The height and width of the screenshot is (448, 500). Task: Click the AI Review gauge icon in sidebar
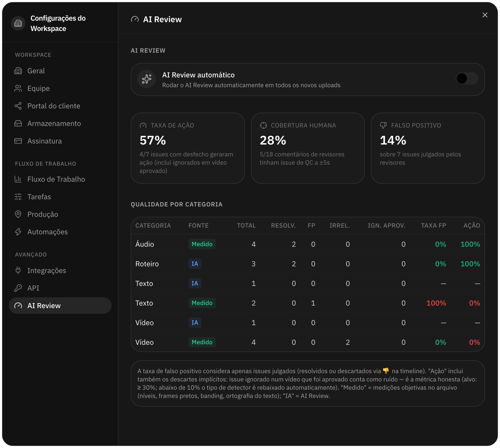(x=18, y=306)
